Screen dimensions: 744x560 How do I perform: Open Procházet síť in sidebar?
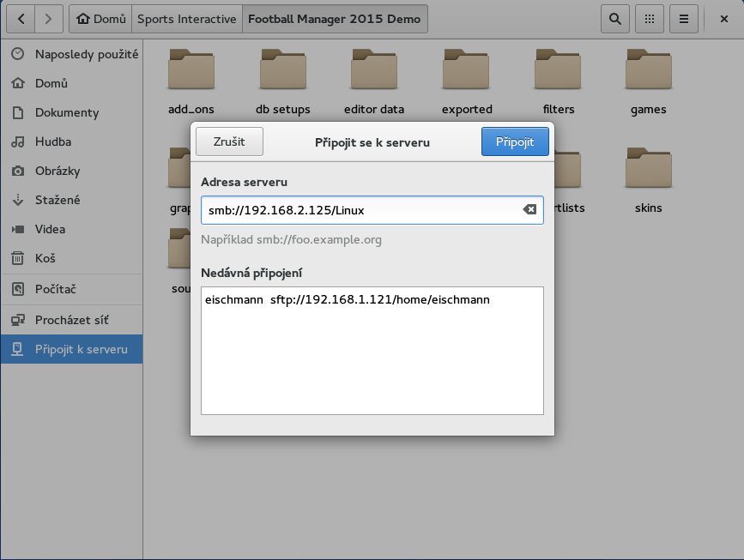[x=71, y=320]
